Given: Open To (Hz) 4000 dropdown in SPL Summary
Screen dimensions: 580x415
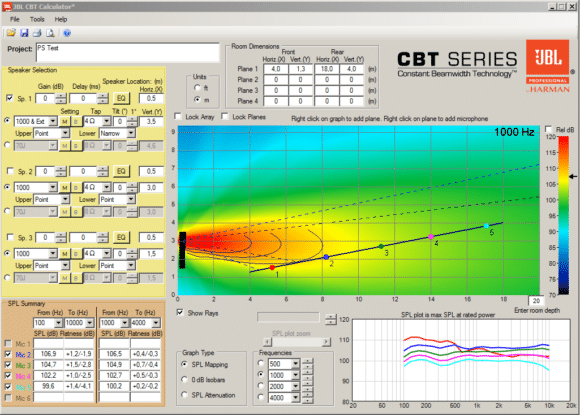Looking at the screenshot, I should [x=156, y=323].
